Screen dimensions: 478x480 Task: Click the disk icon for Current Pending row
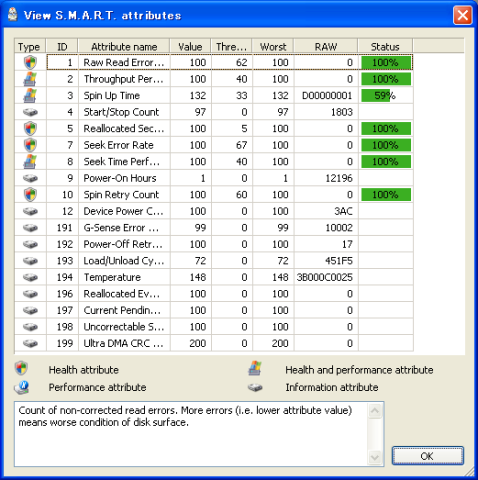pos(30,310)
